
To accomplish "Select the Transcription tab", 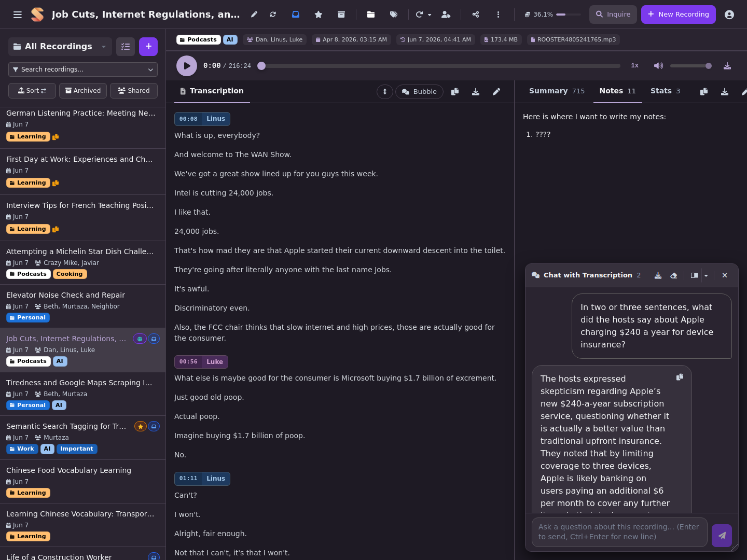I will 212,91.
